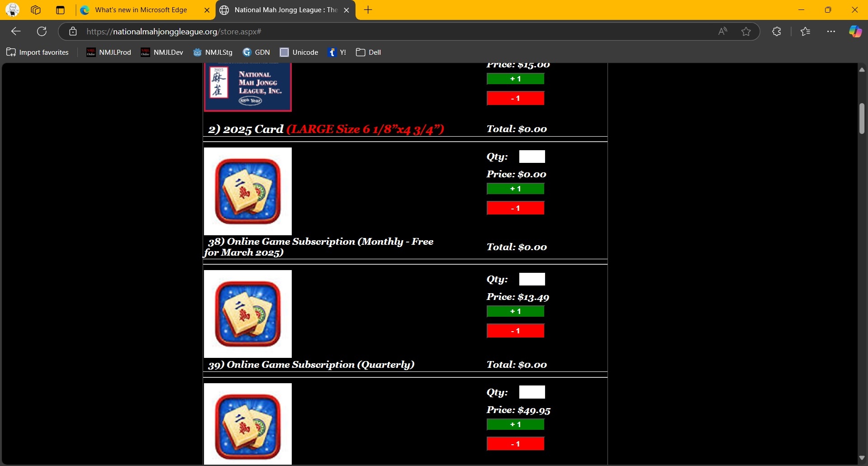Switch to What's new in Microsoft Edge tab
868x466 pixels.
tap(141, 10)
